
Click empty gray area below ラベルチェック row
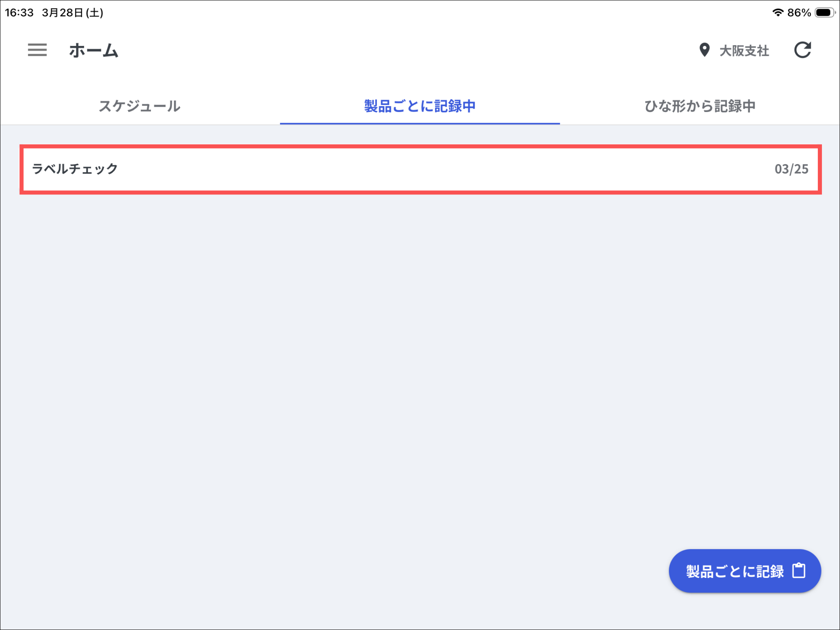(x=410, y=349)
